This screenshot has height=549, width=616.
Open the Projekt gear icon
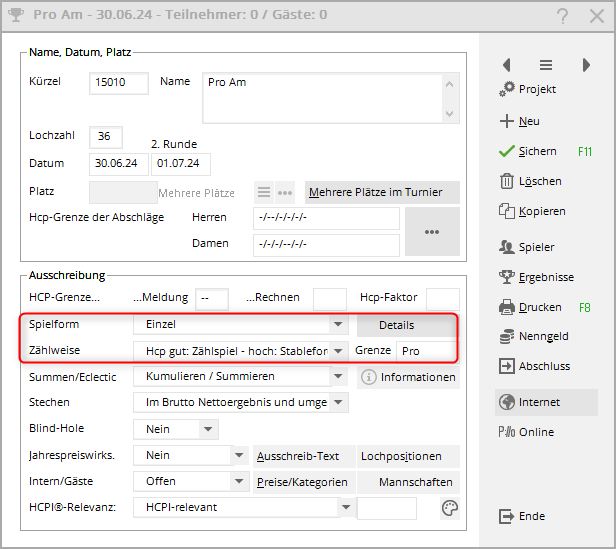pyautogui.click(x=506, y=90)
